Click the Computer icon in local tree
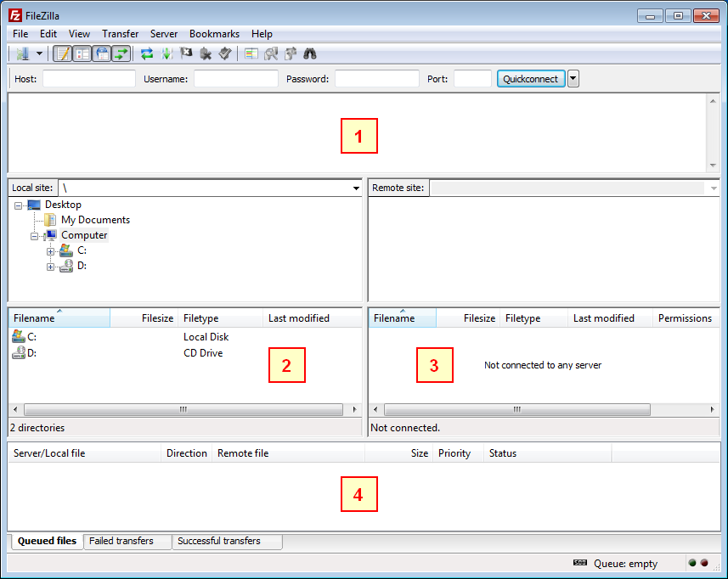This screenshot has width=728, height=579. 50,235
